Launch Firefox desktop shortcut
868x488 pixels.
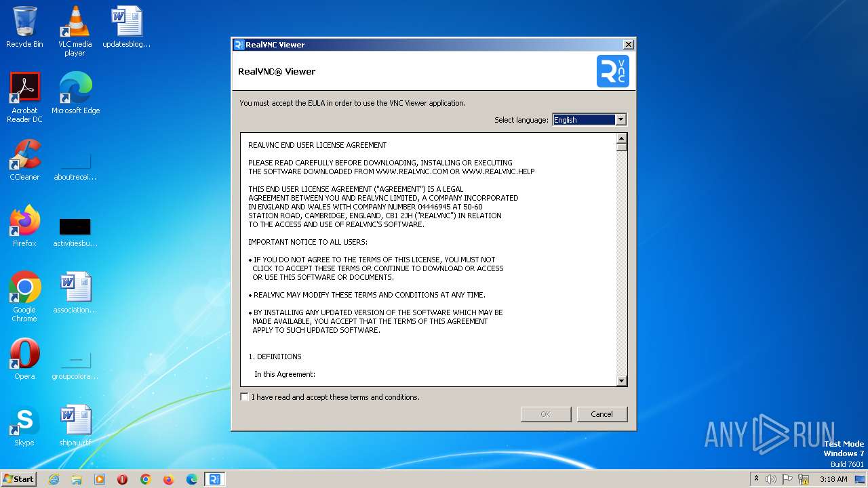[x=24, y=226]
